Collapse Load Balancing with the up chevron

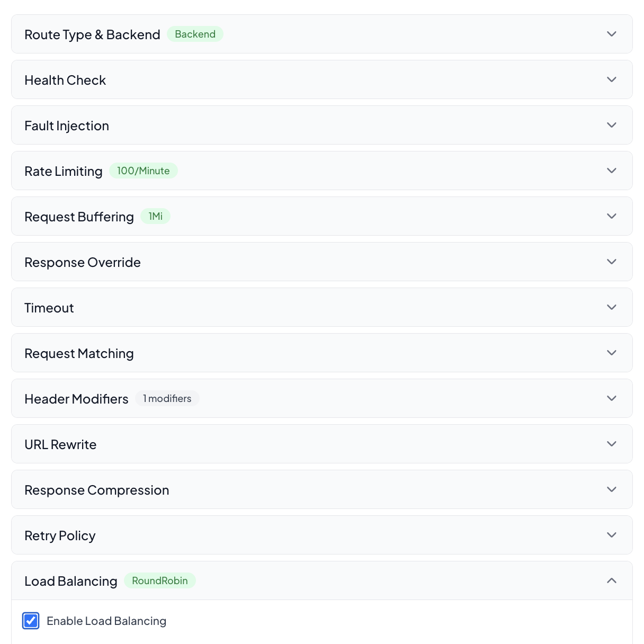pos(612,580)
